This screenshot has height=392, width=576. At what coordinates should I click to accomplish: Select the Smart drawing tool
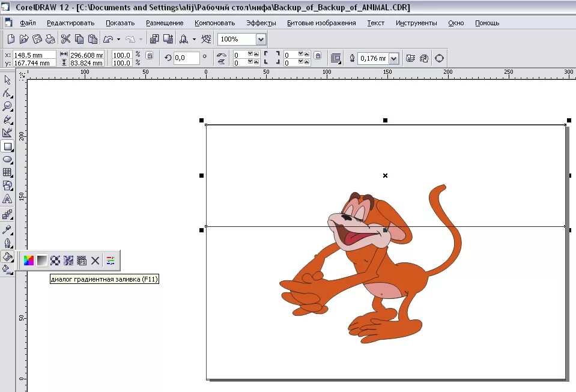[x=7, y=133]
